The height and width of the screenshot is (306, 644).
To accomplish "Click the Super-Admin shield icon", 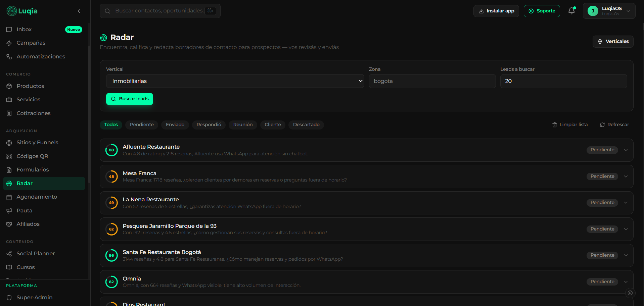I will point(9,298).
